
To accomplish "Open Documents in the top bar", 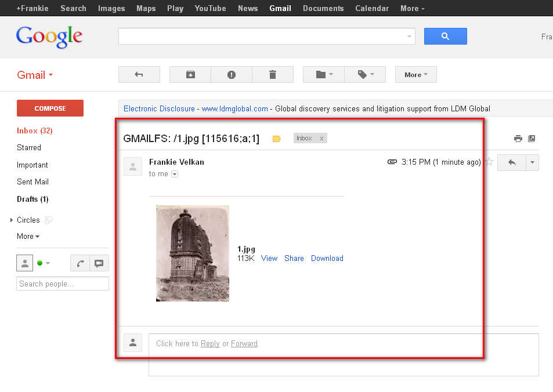I will (x=323, y=8).
